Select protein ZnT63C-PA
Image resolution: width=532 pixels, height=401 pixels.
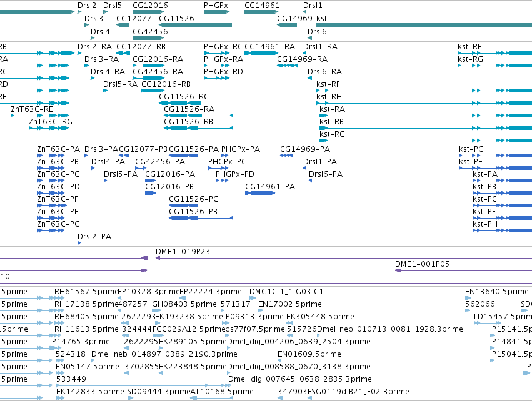coord(58,149)
